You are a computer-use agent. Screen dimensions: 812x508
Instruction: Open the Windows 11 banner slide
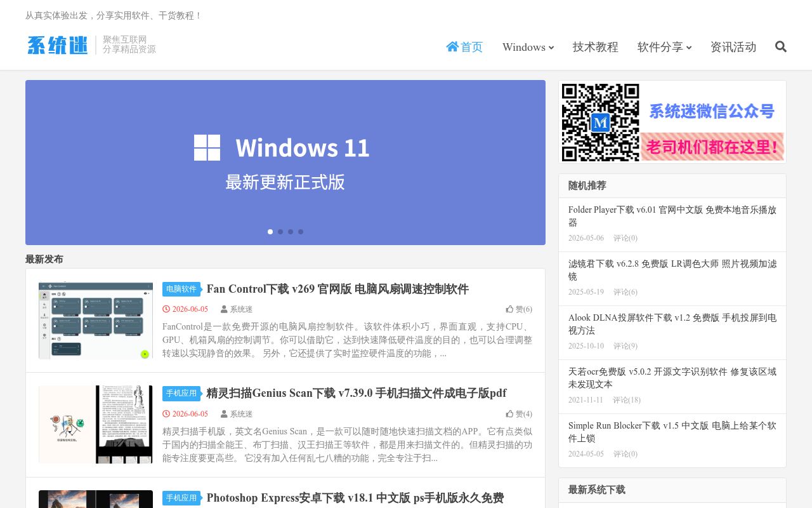[285, 163]
